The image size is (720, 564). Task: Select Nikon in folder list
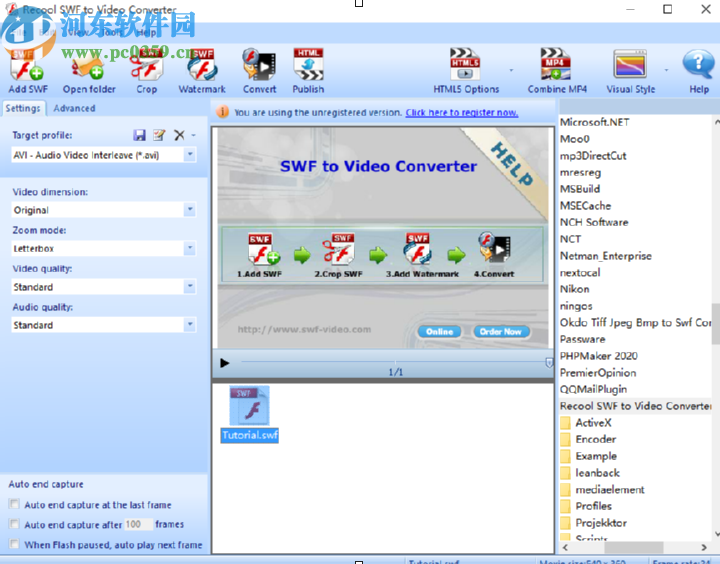pos(574,289)
